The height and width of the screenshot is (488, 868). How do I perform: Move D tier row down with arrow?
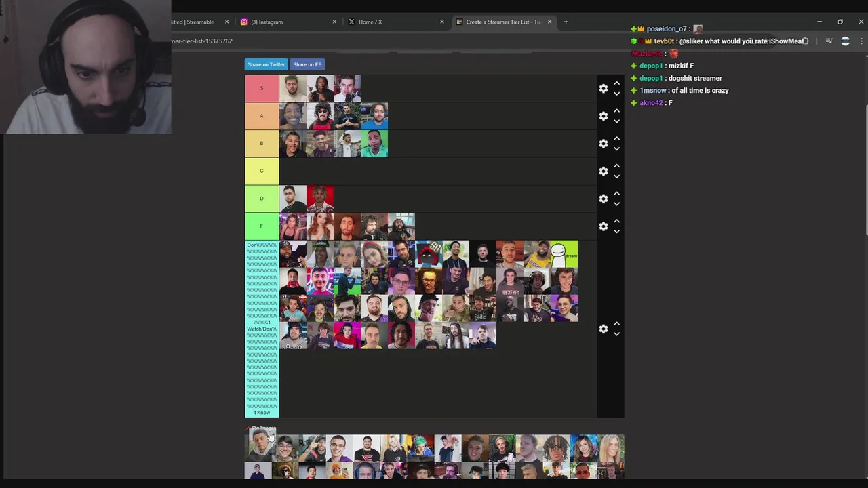[616, 204]
